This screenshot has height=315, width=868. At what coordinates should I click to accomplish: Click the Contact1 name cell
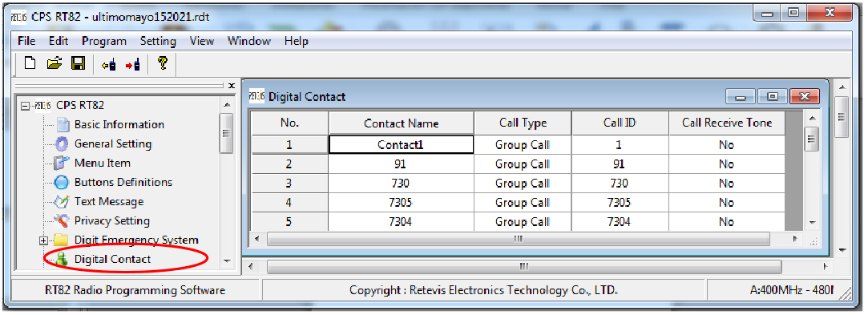401,144
